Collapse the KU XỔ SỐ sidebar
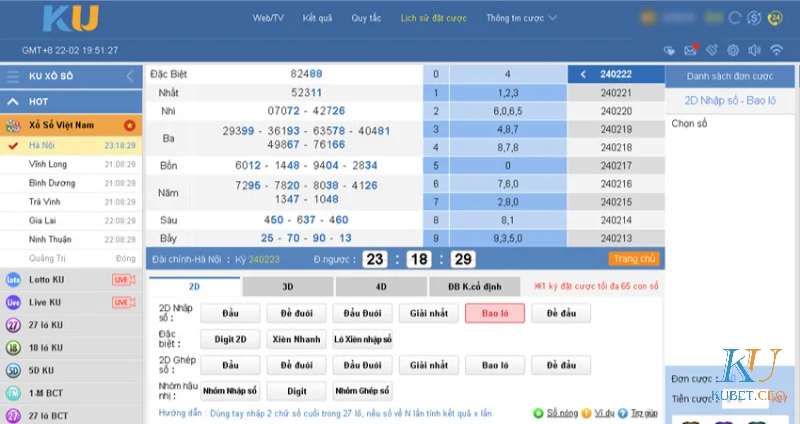 pos(129,77)
